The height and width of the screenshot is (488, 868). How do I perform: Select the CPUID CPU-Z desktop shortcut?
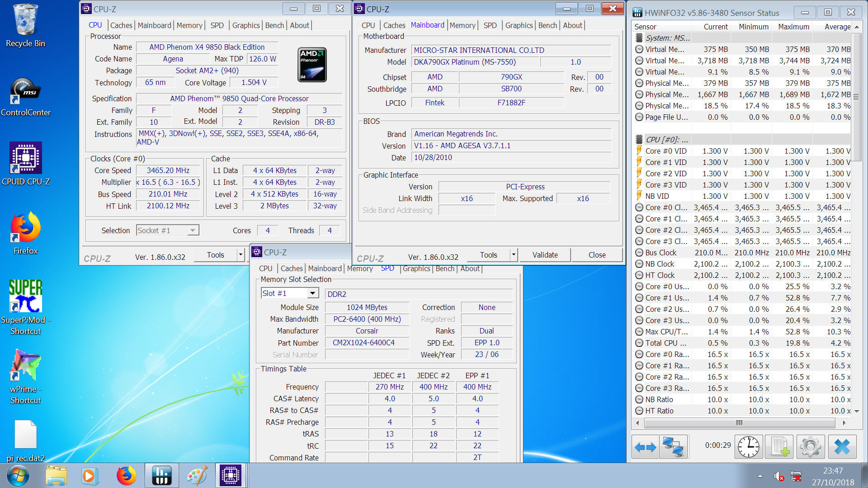click(25, 164)
